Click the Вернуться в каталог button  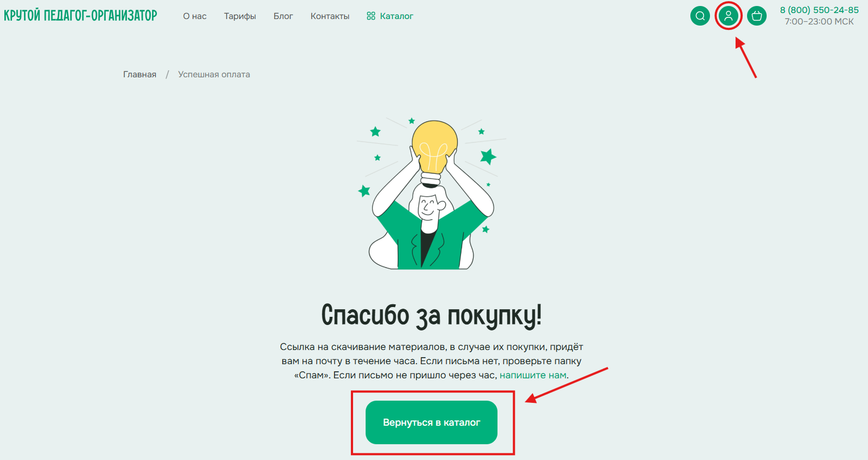coord(432,422)
